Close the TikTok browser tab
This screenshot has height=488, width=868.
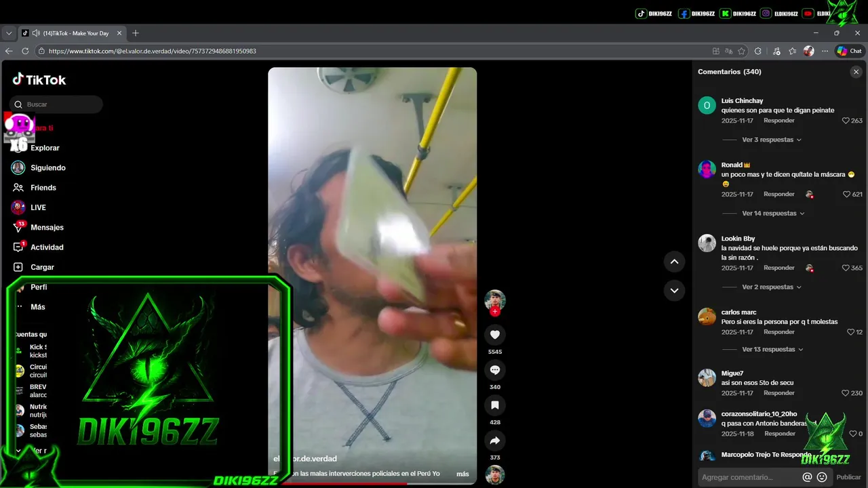click(x=119, y=33)
